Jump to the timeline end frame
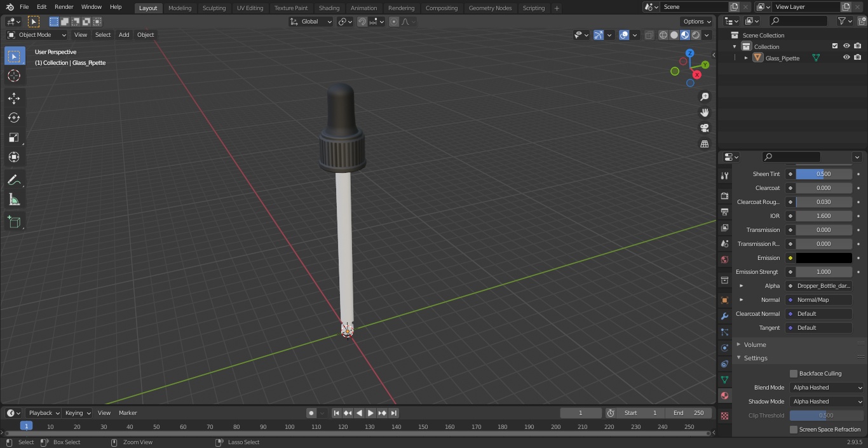Image resolution: width=868 pixels, height=448 pixels. pyautogui.click(x=393, y=413)
